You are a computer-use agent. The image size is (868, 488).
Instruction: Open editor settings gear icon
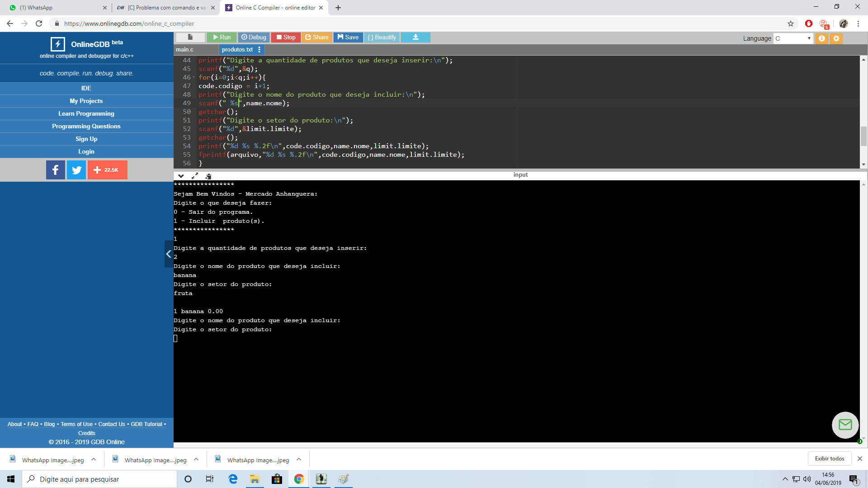(x=836, y=38)
